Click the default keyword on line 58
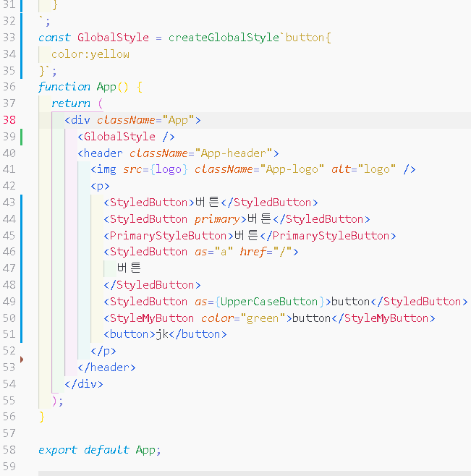471x476 pixels. tap(106, 449)
